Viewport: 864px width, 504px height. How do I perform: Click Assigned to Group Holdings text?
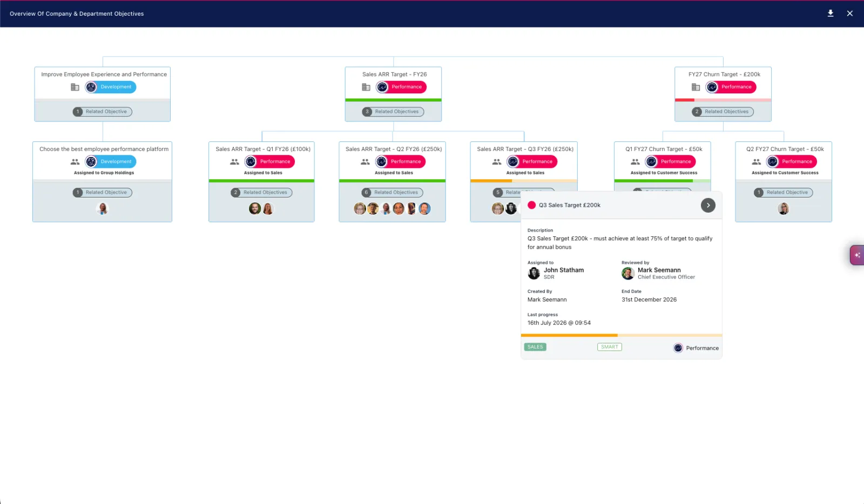tap(104, 173)
